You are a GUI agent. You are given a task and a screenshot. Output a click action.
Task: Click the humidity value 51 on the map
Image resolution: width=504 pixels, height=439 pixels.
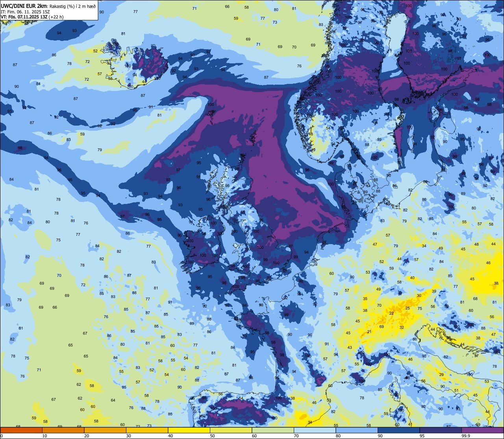pyautogui.click(x=456, y=391)
